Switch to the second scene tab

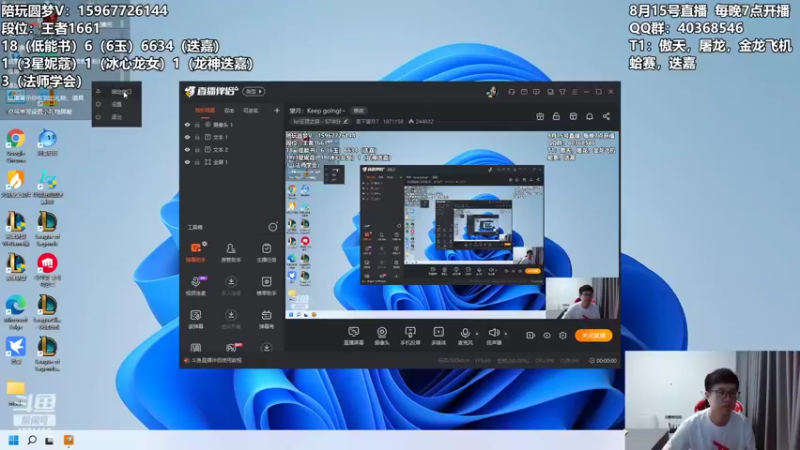(x=229, y=111)
